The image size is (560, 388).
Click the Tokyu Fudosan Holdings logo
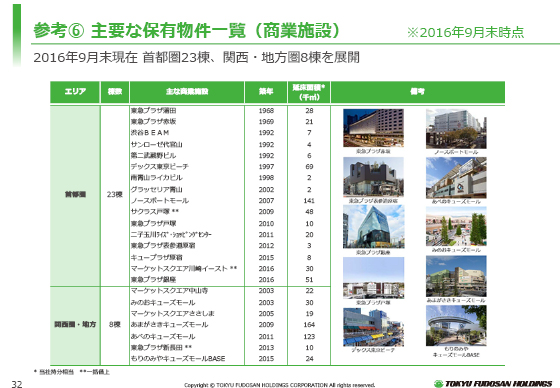tap(493, 384)
